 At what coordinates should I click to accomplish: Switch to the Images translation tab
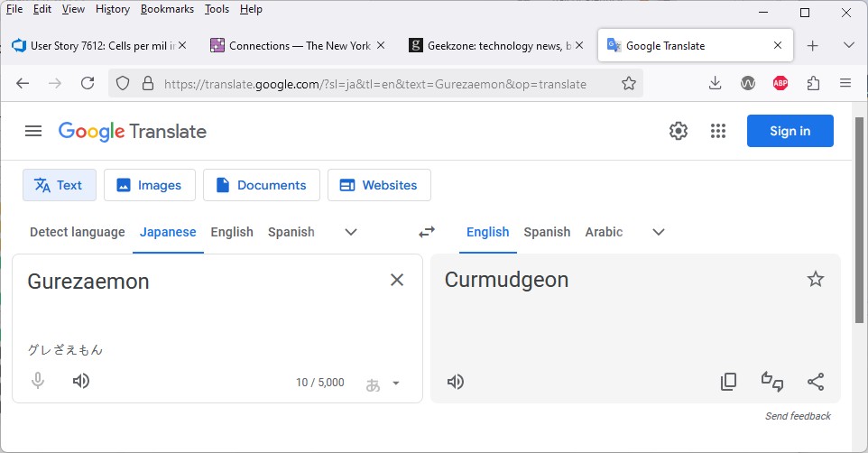[x=149, y=185]
